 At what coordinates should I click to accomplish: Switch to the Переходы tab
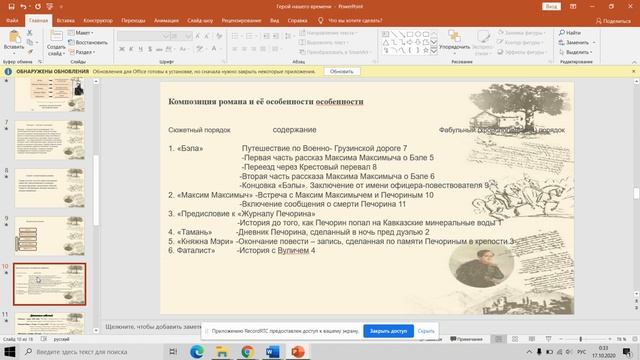point(133,20)
